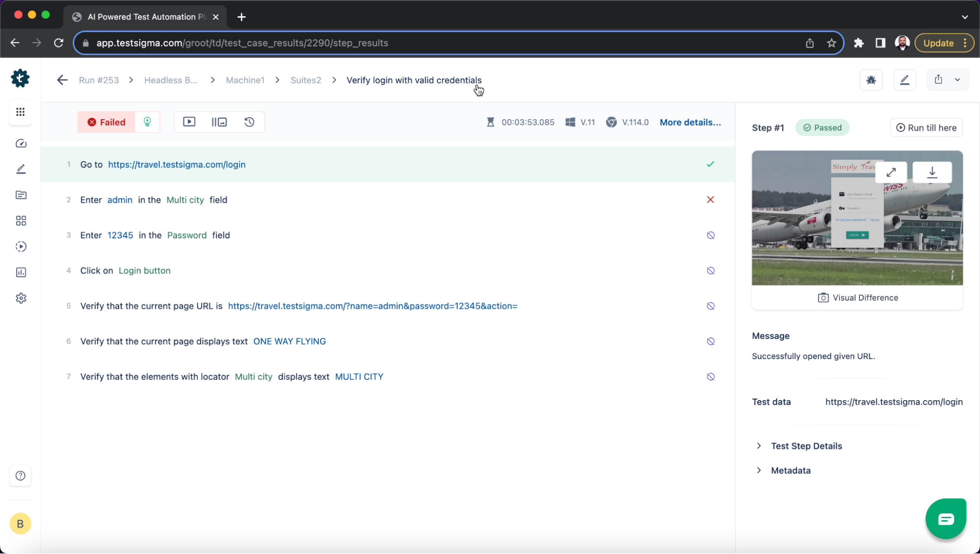This screenshot has height=554, width=980.
Task: Click the screenshot/camera view icon
Action: 219,121
